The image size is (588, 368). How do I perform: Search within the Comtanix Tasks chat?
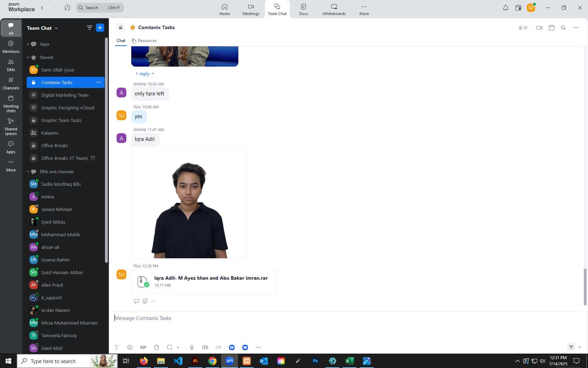coord(563,28)
